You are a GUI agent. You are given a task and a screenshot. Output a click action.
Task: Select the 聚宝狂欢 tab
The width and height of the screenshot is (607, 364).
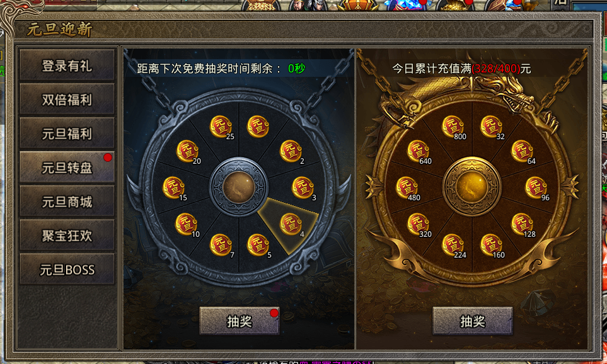[67, 235]
